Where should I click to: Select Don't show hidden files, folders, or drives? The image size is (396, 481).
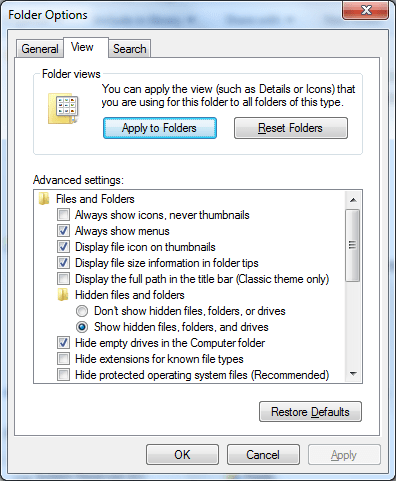point(82,311)
